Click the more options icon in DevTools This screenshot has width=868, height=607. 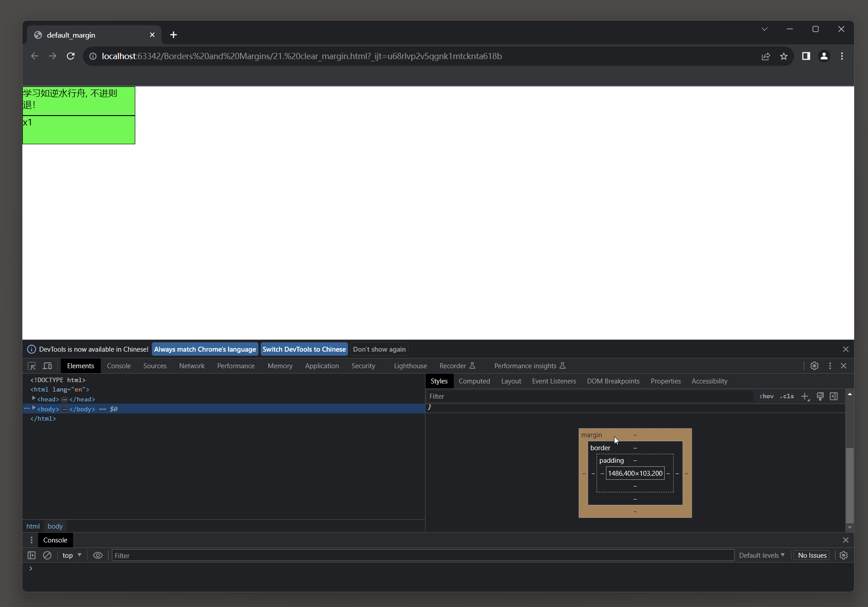830,366
